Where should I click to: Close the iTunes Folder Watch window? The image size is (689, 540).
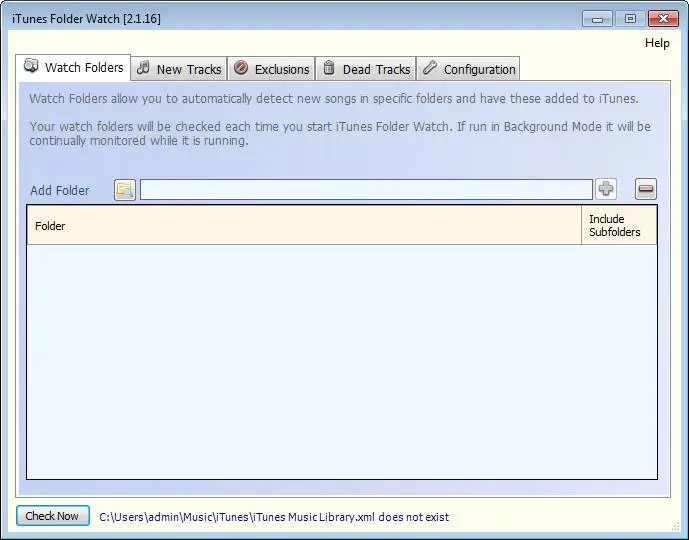point(663,19)
